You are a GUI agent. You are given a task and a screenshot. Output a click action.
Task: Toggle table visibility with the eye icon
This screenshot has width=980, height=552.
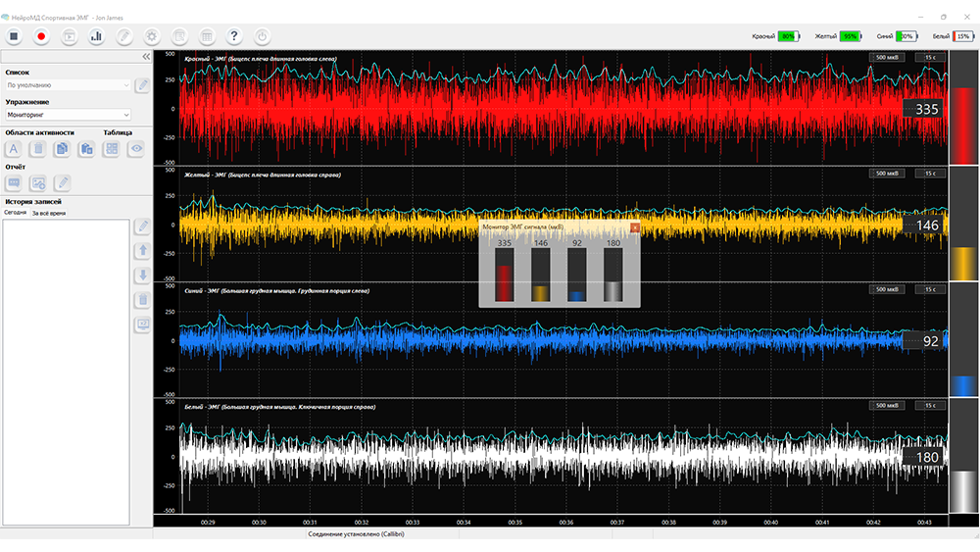pyautogui.click(x=136, y=149)
